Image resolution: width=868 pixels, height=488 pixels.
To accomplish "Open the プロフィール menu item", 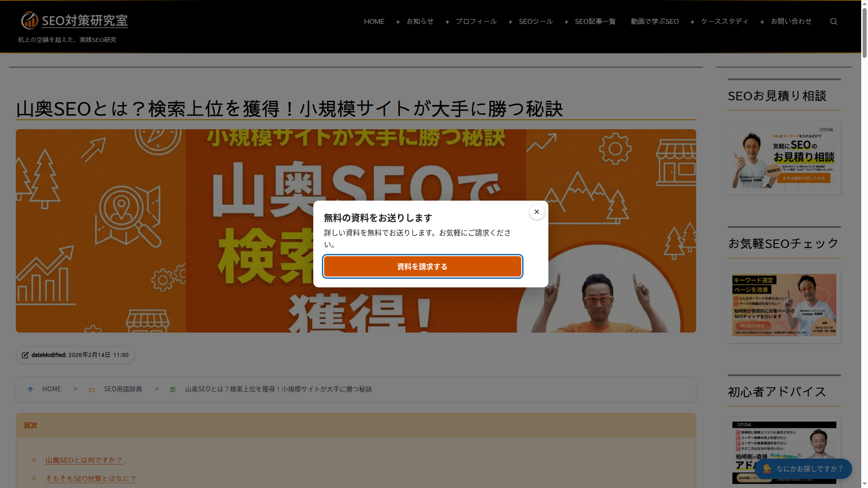I will click(476, 22).
